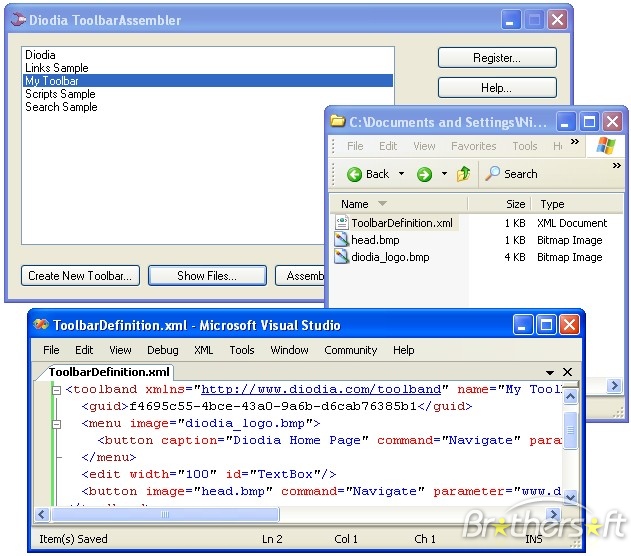Click the Windows flag logo in Explorer
This screenshot has height=556, width=631.
606,146
